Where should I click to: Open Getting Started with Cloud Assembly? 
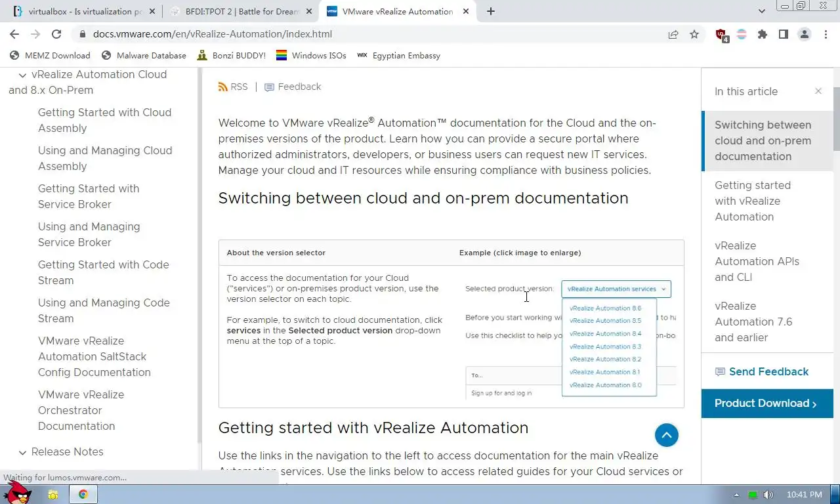pyautogui.click(x=104, y=120)
